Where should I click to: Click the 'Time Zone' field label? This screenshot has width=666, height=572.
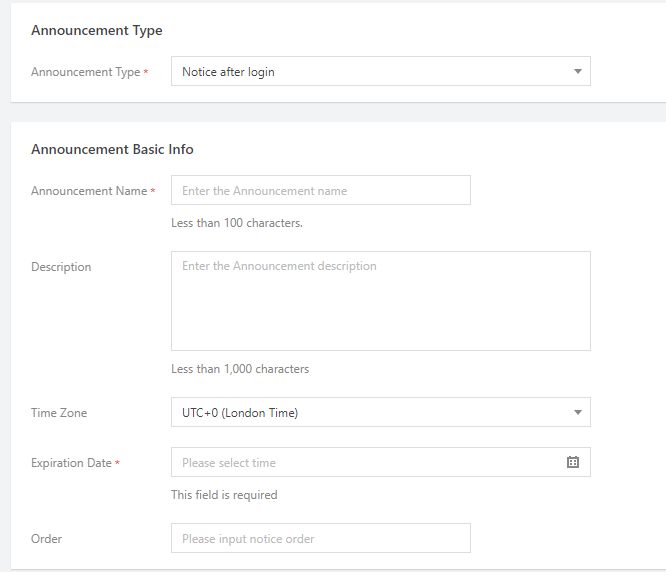tap(59, 413)
